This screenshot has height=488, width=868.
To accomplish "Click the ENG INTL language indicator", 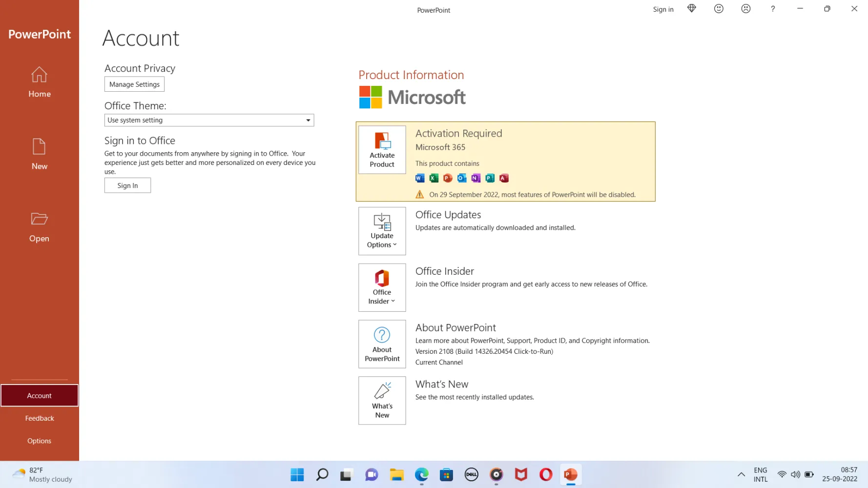I will pos(761,474).
